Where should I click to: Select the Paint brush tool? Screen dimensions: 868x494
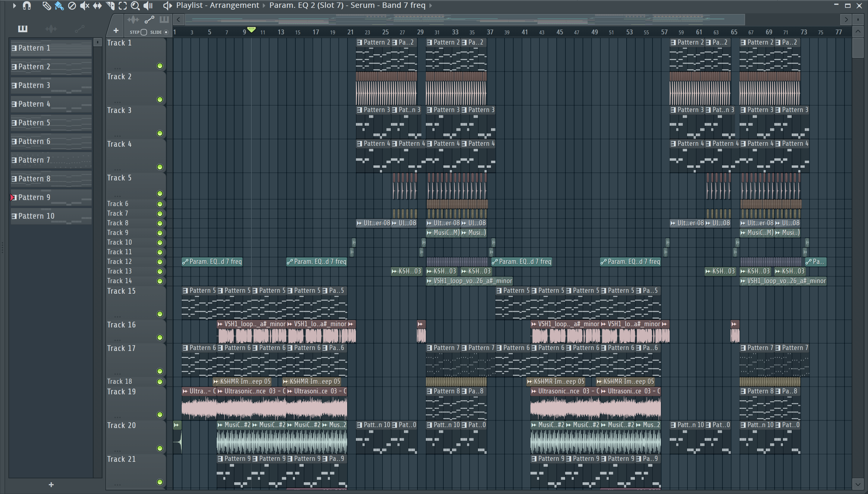pos(59,5)
